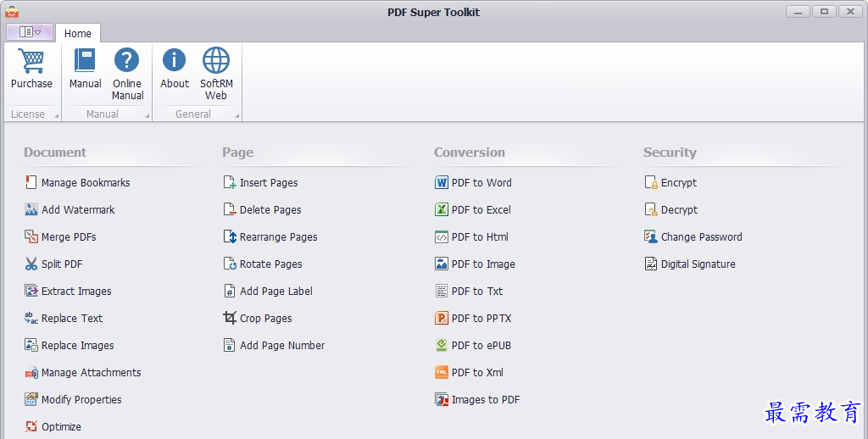Viewport: 868px width, 439px height.
Task: Open the Manage Attachments text link
Action: 92,373
